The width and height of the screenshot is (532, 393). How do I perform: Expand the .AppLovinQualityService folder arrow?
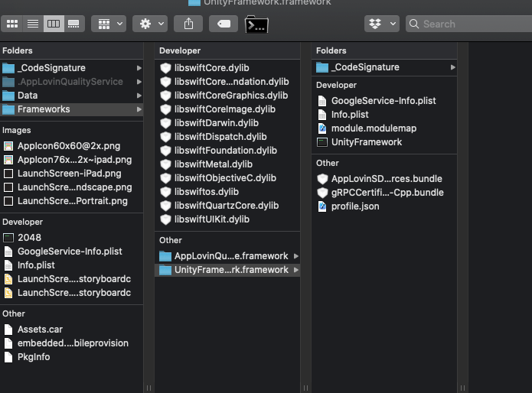click(x=139, y=82)
